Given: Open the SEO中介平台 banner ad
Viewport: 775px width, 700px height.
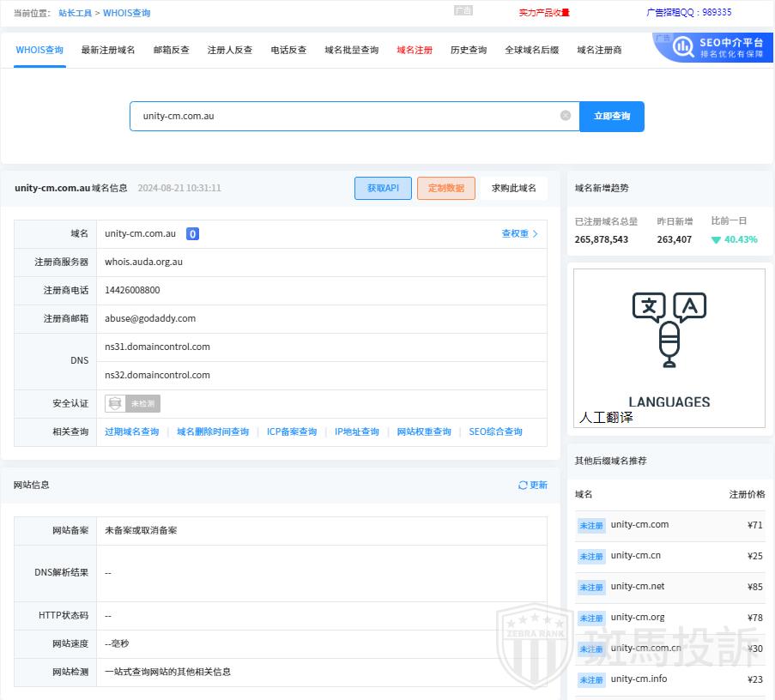Looking at the screenshot, I should [712, 47].
